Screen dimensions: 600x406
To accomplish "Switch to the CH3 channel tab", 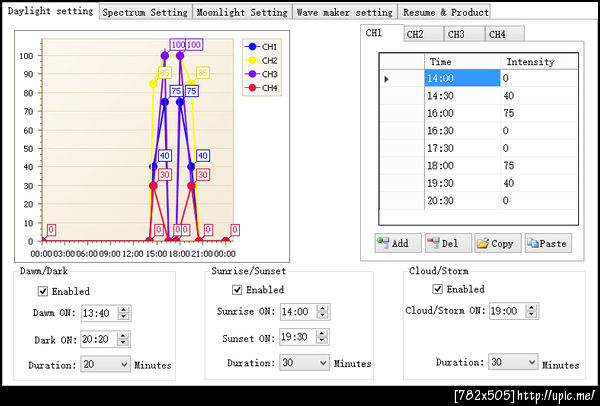I will (x=464, y=34).
